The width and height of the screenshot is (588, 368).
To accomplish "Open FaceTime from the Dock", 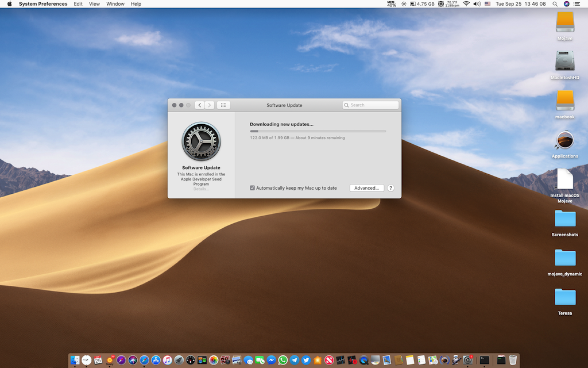I will point(260,360).
